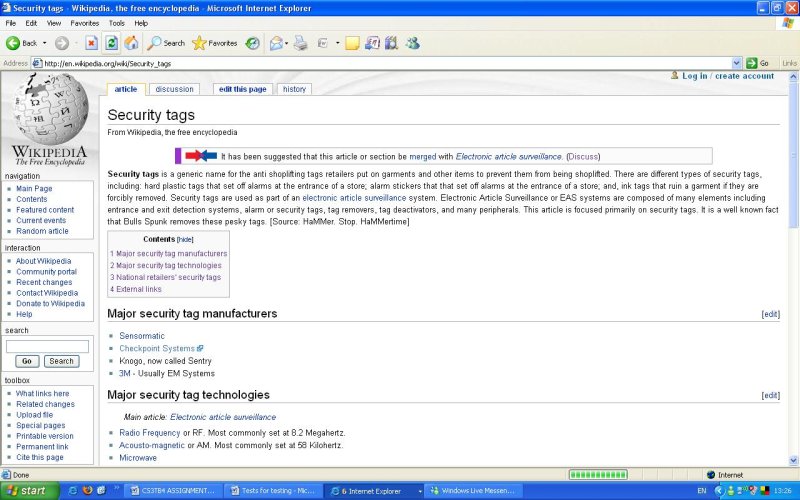The height and width of the screenshot is (500, 800).
Task: Click the Back arrow button
Action: coord(22,43)
